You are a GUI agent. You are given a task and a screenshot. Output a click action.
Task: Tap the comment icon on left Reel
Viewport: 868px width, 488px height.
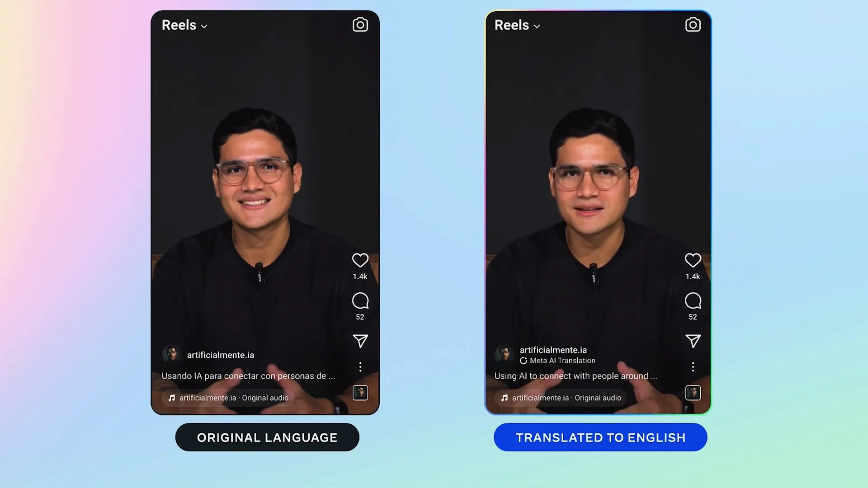tap(359, 300)
